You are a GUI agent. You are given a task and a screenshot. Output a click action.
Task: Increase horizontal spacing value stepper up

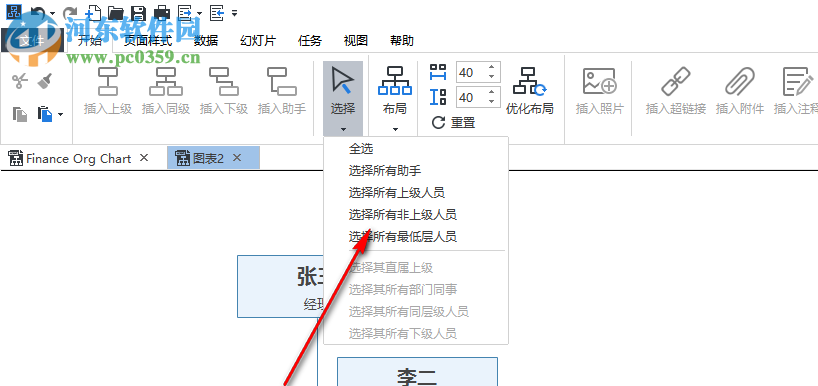tap(491, 67)
